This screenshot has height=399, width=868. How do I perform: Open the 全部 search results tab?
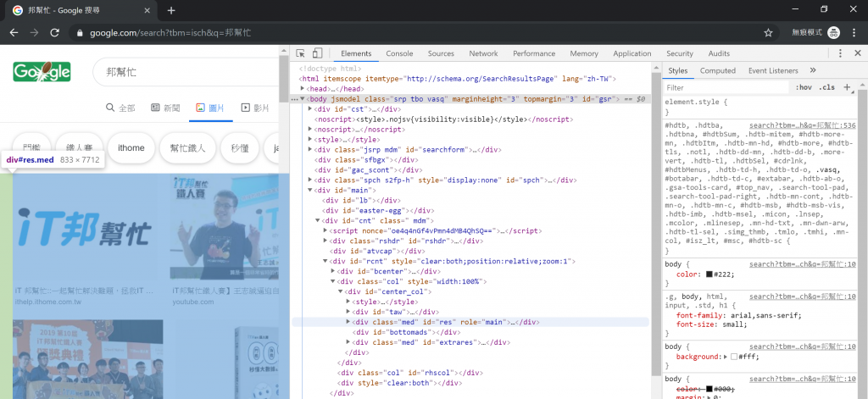click(120, 108)
